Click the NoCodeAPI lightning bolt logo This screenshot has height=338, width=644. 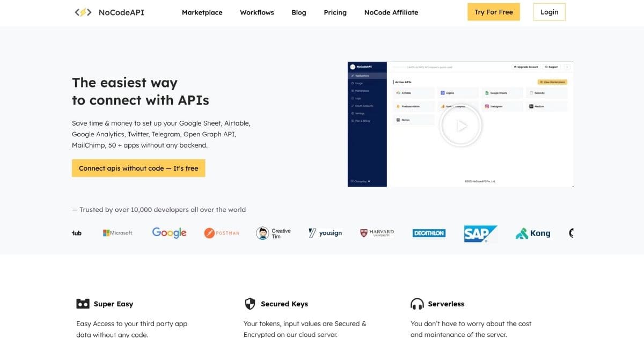(83, 12)
